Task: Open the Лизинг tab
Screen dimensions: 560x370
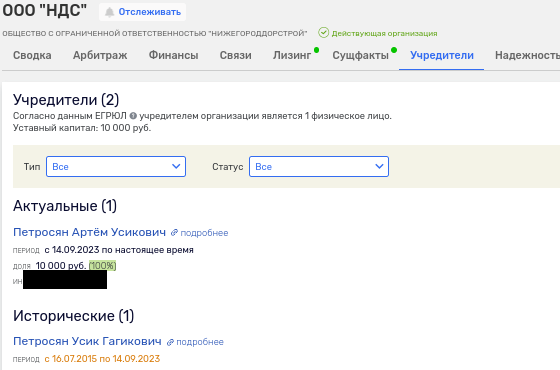Action: pyautogui.click(x=292, y=55)
